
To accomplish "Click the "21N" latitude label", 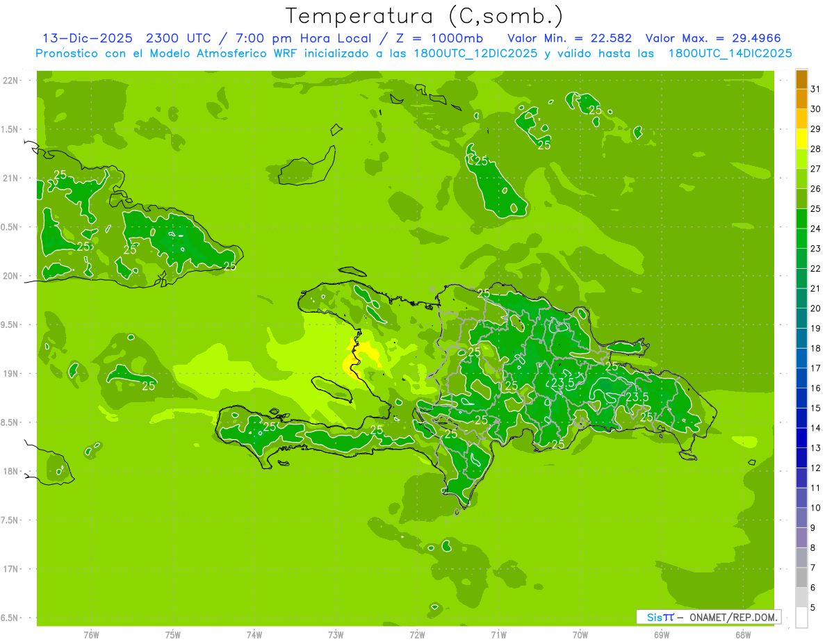I will click(x=10, y=179).
